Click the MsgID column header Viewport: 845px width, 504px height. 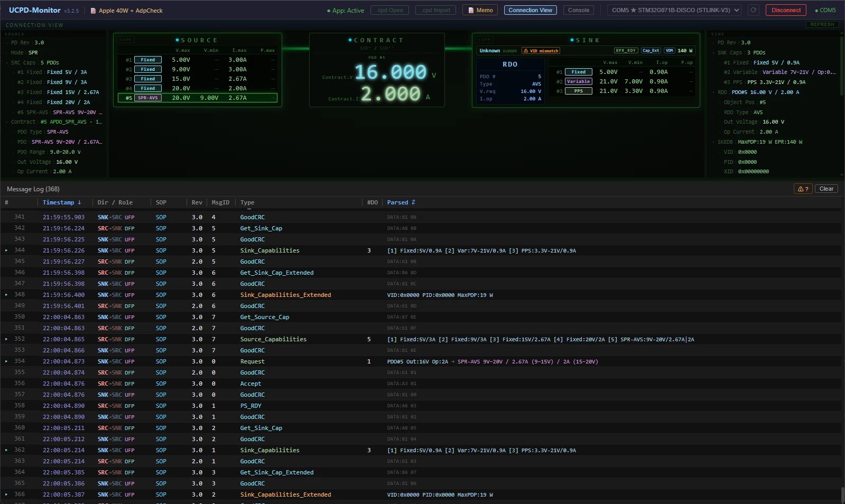(220, 202)
